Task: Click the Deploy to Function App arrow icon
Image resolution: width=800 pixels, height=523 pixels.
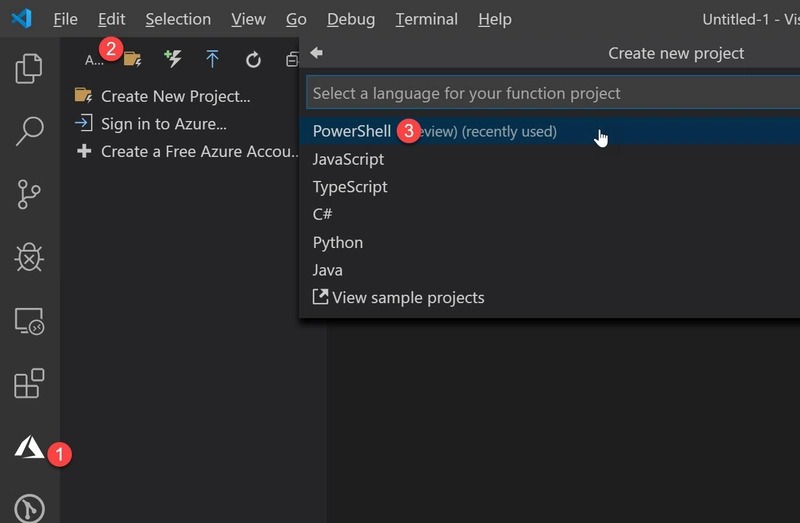Action: click(212, 59)
